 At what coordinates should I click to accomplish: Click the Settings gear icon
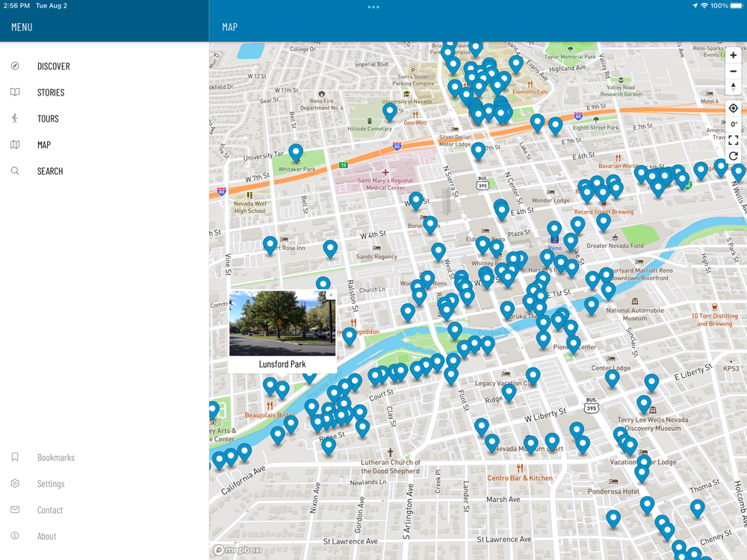(x=15, y=483)
